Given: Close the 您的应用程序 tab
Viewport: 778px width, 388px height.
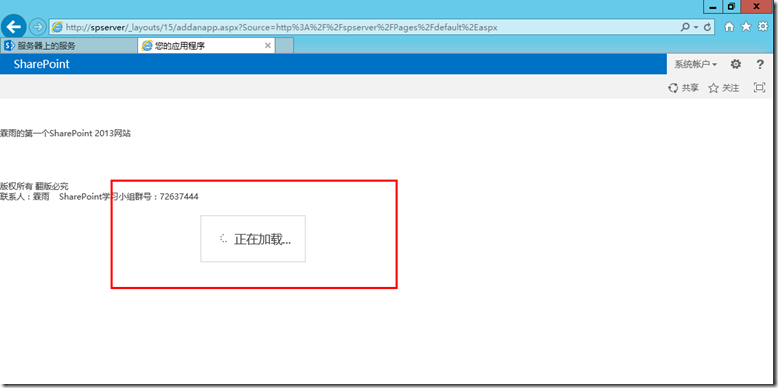Looking at the screenshot, I should pyautogui.click(x=268, y=46).
